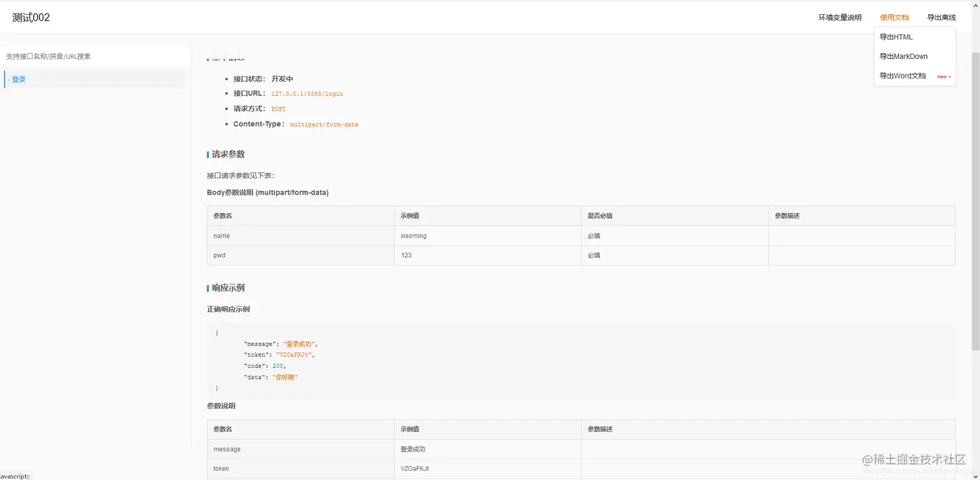
Task: Open the 导出离线 menu
Action: click(x=942, y=17)
